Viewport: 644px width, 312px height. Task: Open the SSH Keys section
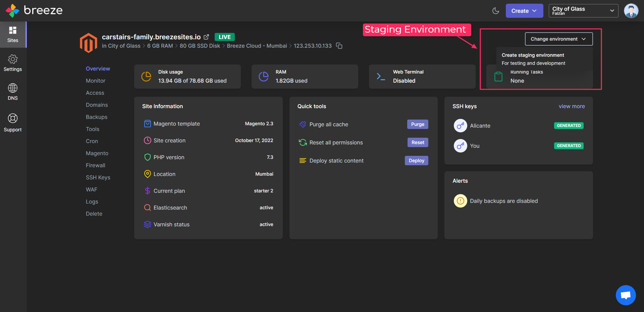98,177
